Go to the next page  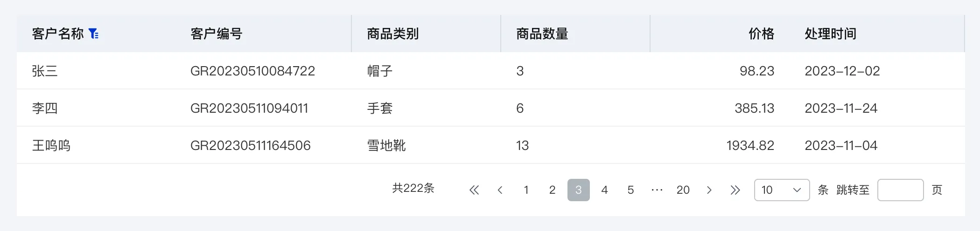pyautogui.click(x=709, y=190)
